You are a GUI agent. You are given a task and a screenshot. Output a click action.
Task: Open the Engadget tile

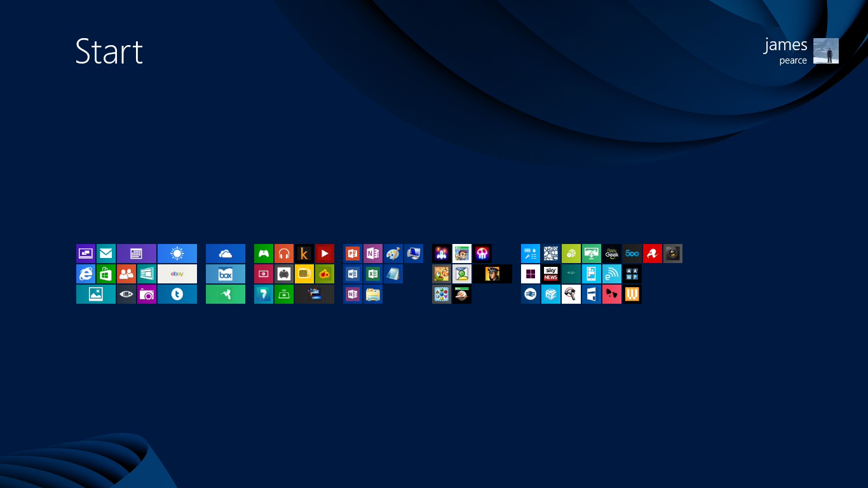pos(612,274)
